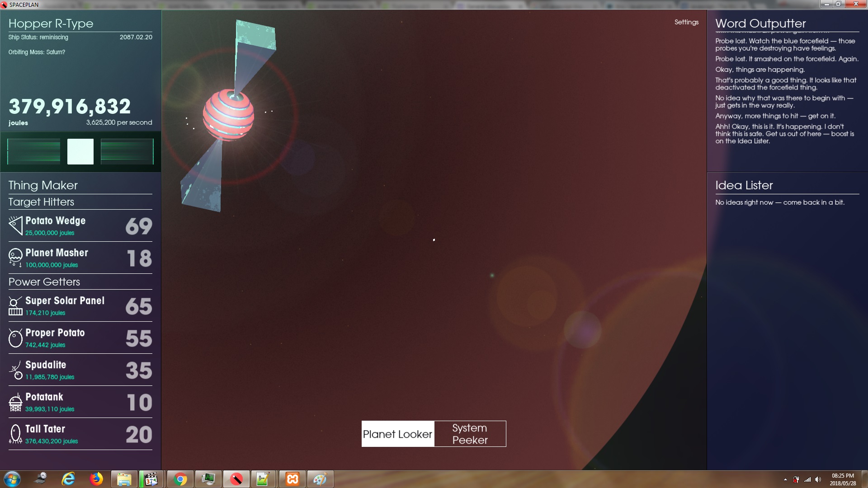Click the Potatank icon
The width and height of the screenshot is (868, 488).
[x=15, y=402]
